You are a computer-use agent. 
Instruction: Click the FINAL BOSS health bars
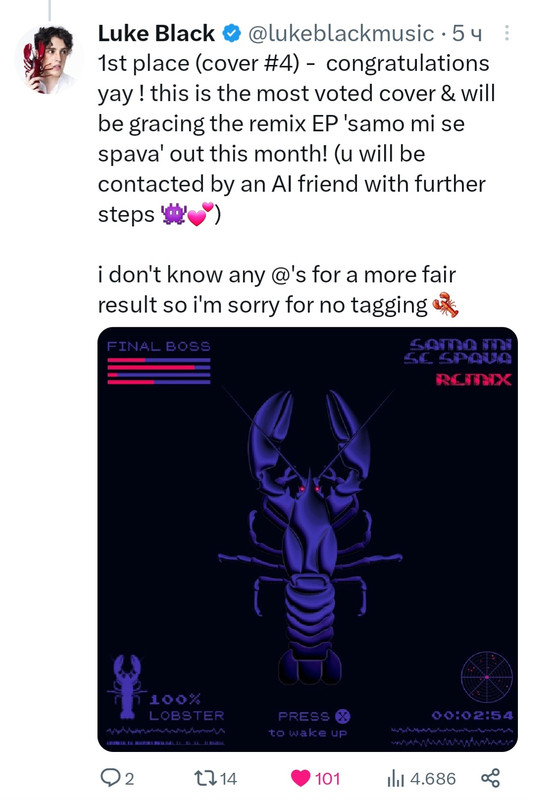159,370
